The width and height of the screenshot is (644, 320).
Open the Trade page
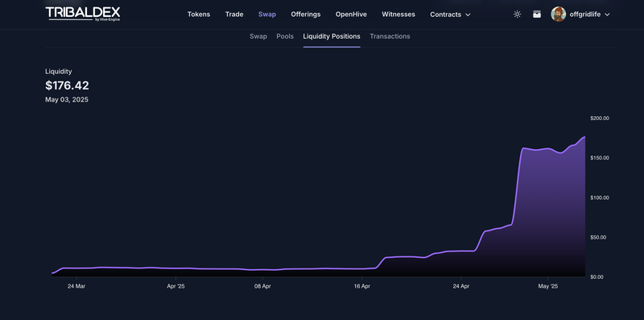coord(234,15)
